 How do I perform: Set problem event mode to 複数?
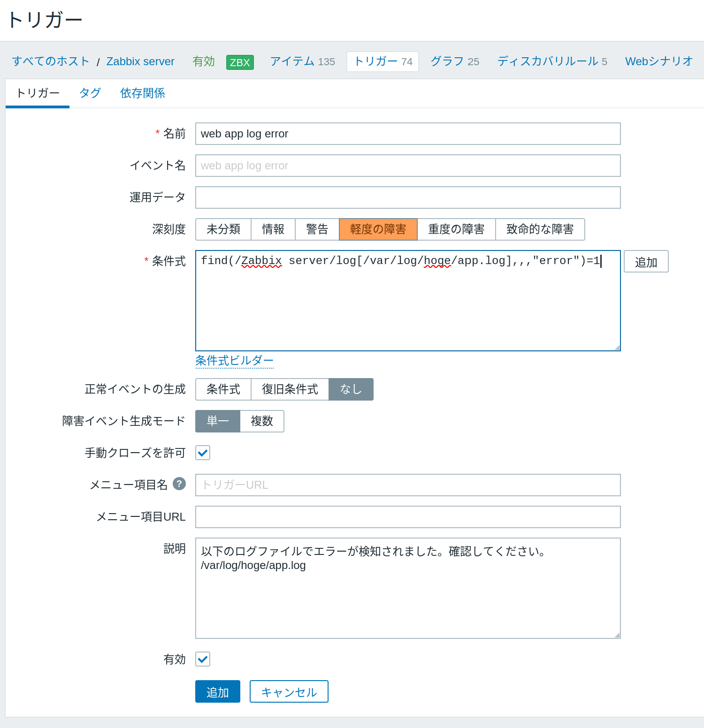click(x=262, y=421)
